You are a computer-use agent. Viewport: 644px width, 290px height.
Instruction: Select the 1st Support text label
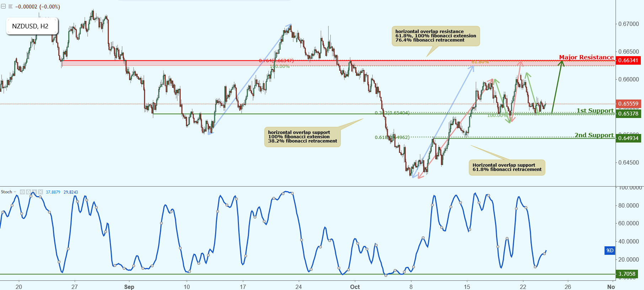coord(595,111)
